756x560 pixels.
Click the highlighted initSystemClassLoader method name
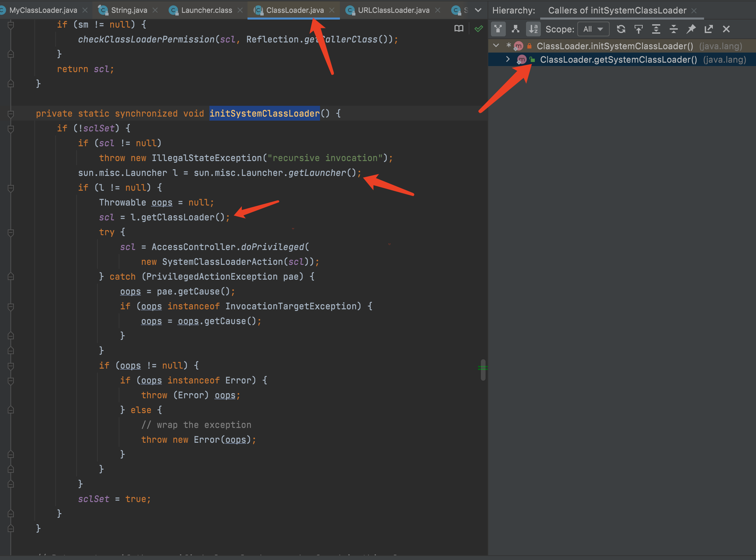pyautogui.click(x=265, y=114)
